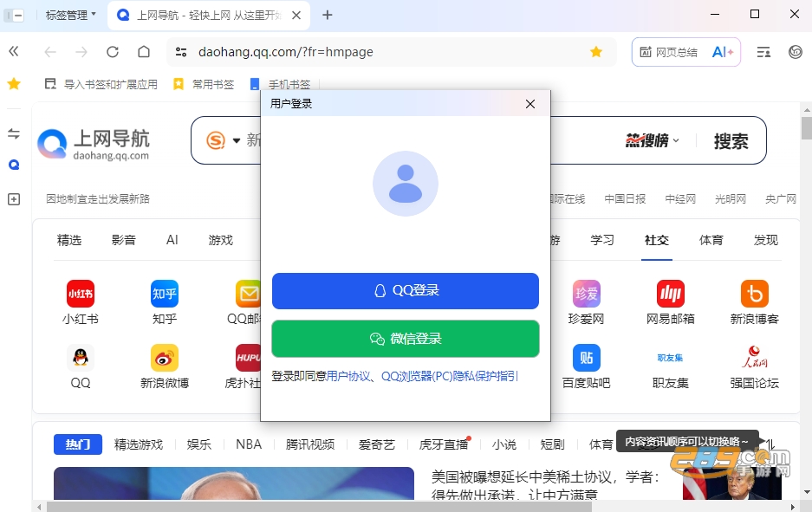This screenshot has height=512, width=812.
Task: Click the default user avatar in login dialog
Action: pos(406,184)
